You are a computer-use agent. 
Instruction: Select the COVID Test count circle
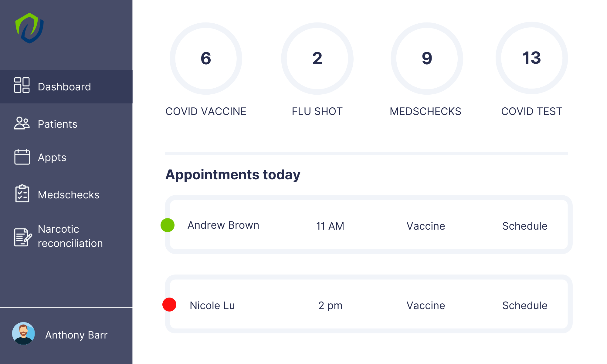coord(532,58)
